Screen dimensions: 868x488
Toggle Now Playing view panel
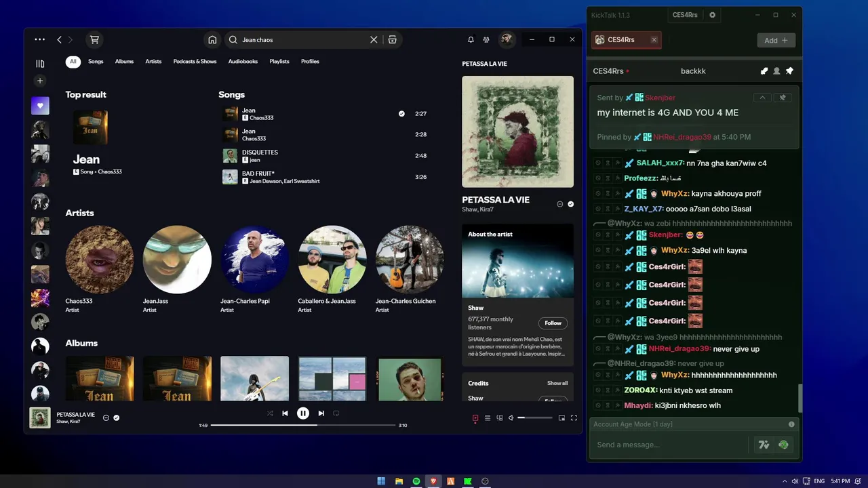point(475,418)
